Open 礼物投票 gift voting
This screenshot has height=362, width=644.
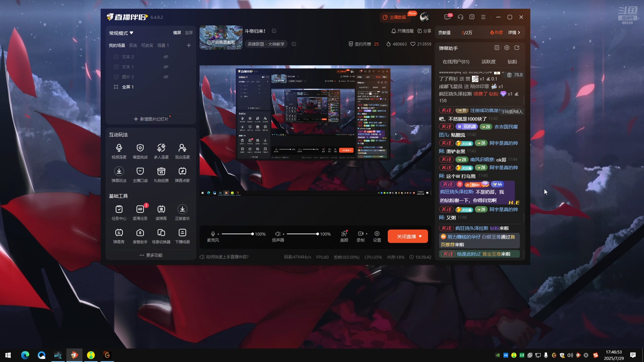(161, 175)
